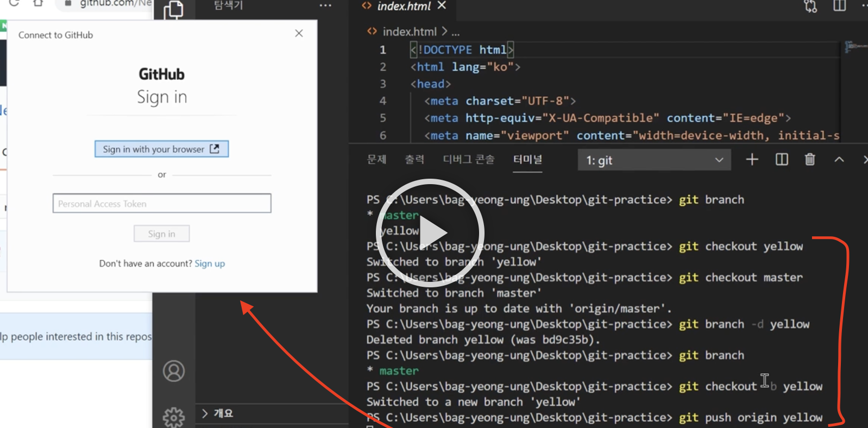Open explorer panel more actions ellipsis

tap(325, 5)
